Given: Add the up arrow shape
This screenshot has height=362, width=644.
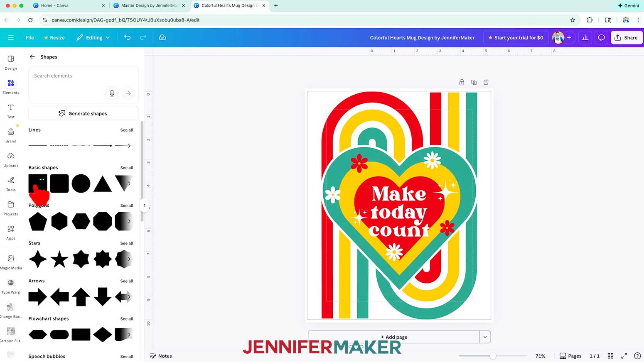Looking at the screenshot, I should [x=81, y=297].
